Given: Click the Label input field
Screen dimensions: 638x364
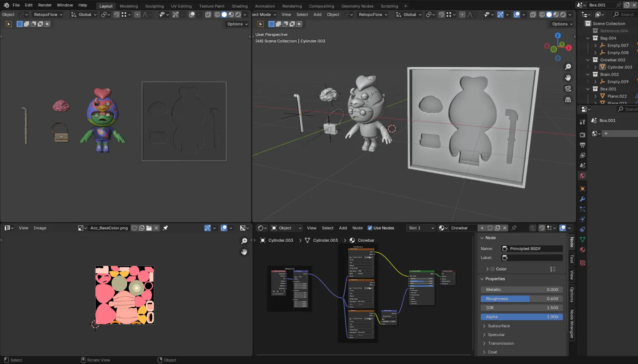Looking at the screenshot, I should click(x=532, y=258).
